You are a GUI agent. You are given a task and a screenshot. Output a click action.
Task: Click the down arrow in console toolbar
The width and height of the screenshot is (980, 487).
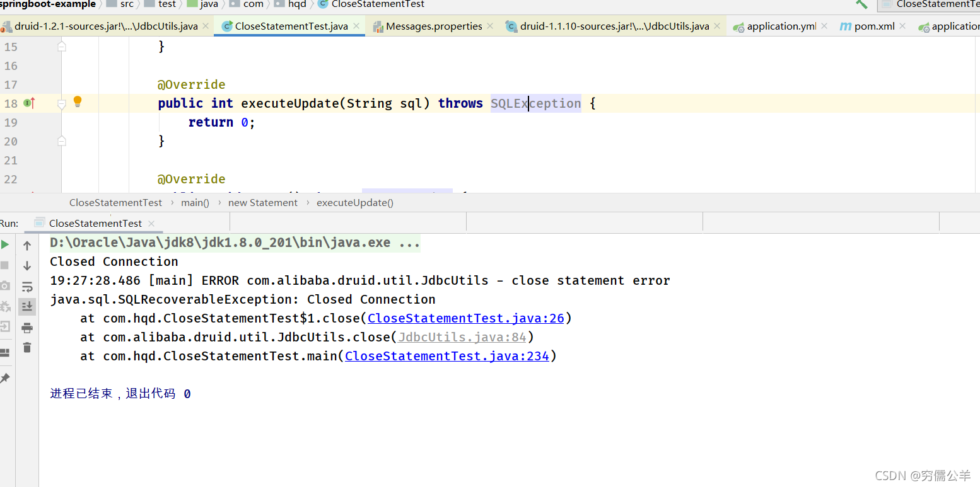click(x=27, y=266)
